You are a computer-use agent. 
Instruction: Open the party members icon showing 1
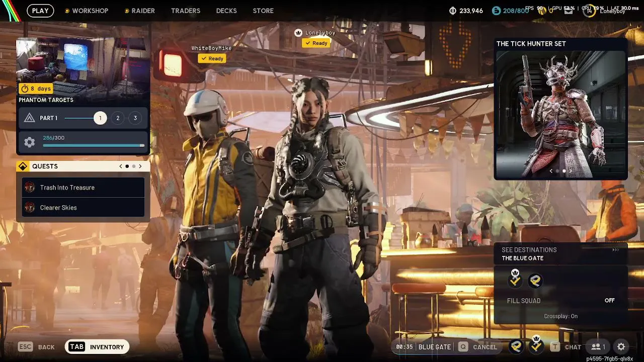pyautogui.click(x=598, y=347)
